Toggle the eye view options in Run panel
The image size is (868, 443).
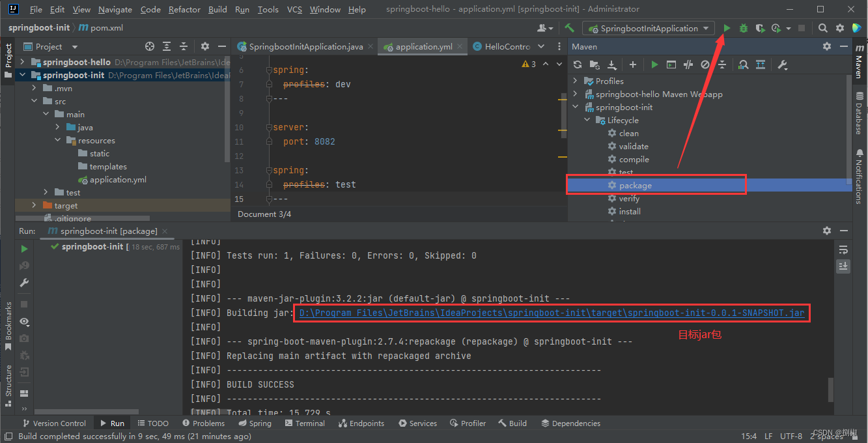pyautogui.click(x=24, y=321)
